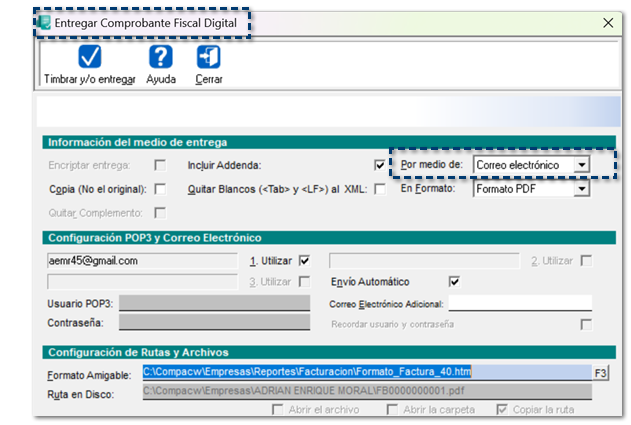Image resolution: width=631 pixels, height=425 pixels.
Task: Uncheck the 1. Utilizar checkbox
Action: tap(305, 260)
